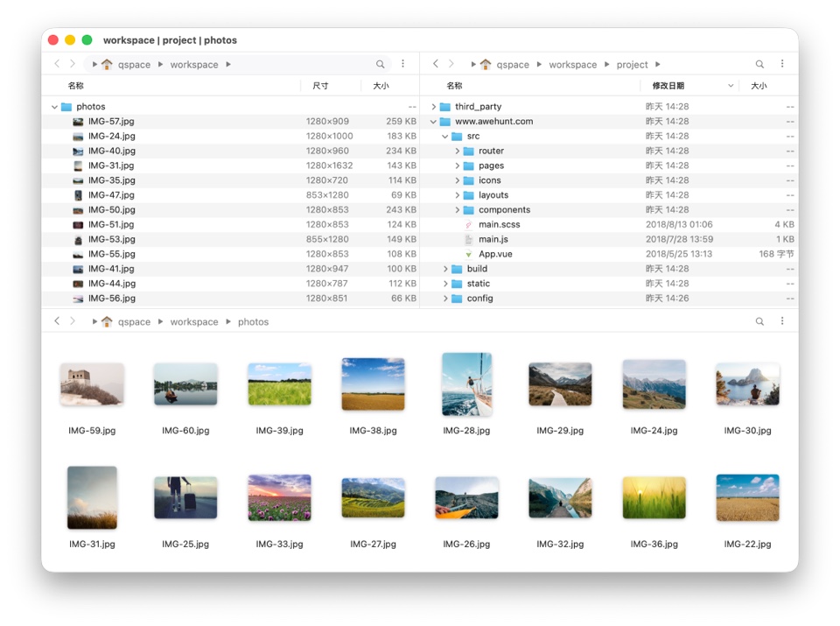This screenshot has width=840, height=626.
Task: Sort by the 尺寸 column header
Action: tap(320, 86)
